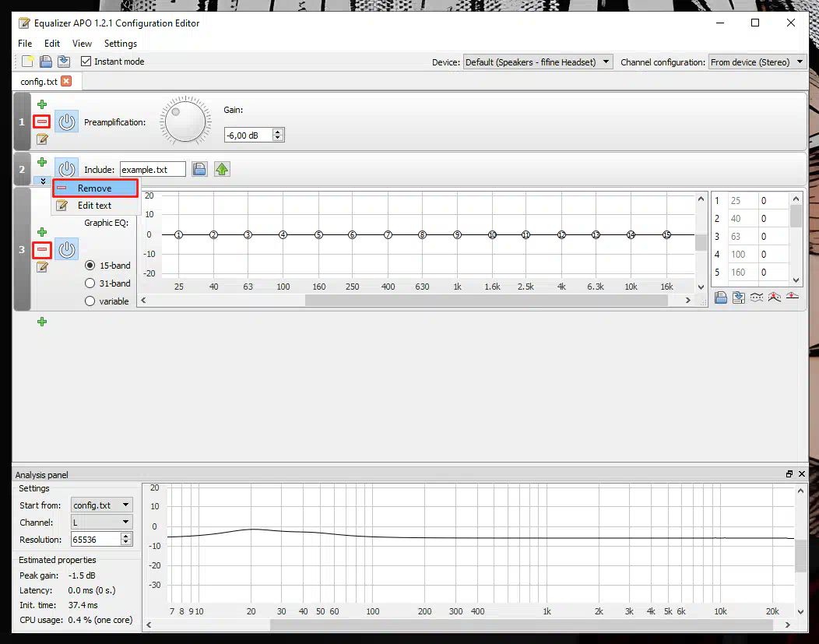Add a filter above the Graphic EQ row
The height and width of the screenshot is (644, 819).
[x=42, y=232]
